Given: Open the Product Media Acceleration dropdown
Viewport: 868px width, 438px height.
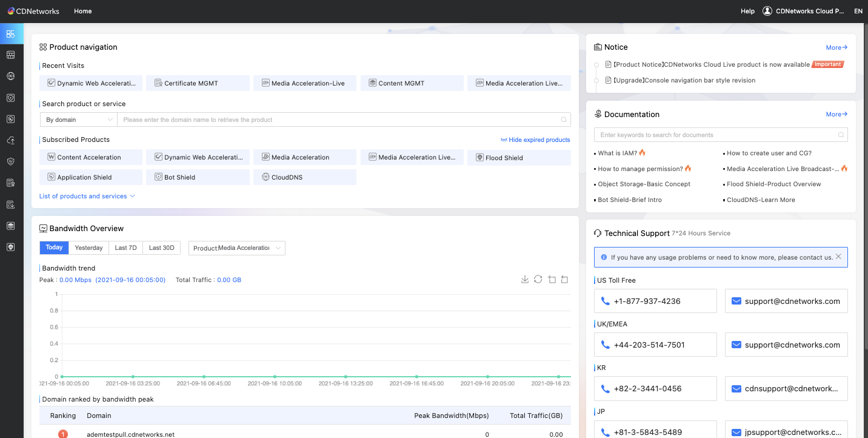Looking at the screenshot, I should pos(237,248).
